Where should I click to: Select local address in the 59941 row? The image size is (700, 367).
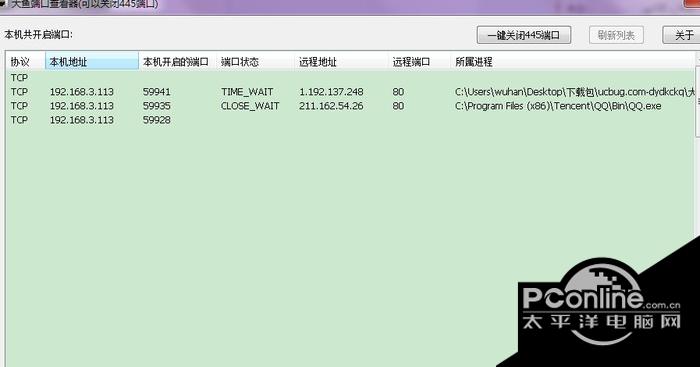82,92
